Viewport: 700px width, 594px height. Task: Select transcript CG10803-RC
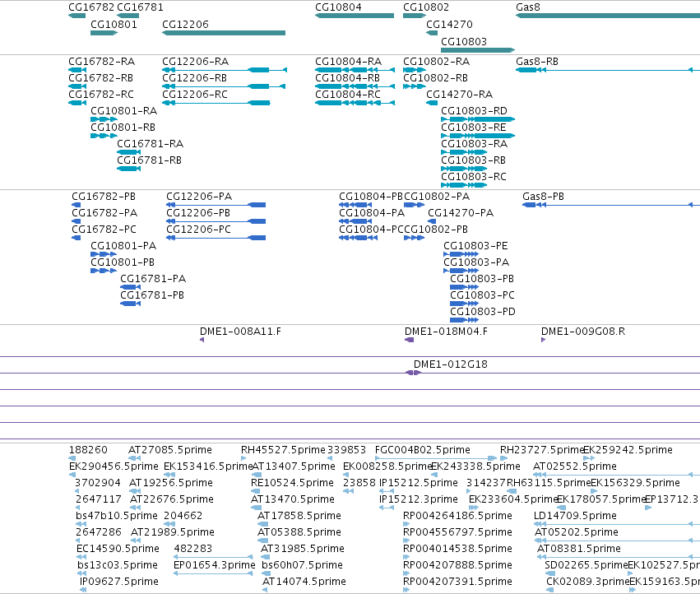click(x=464, y=185)
